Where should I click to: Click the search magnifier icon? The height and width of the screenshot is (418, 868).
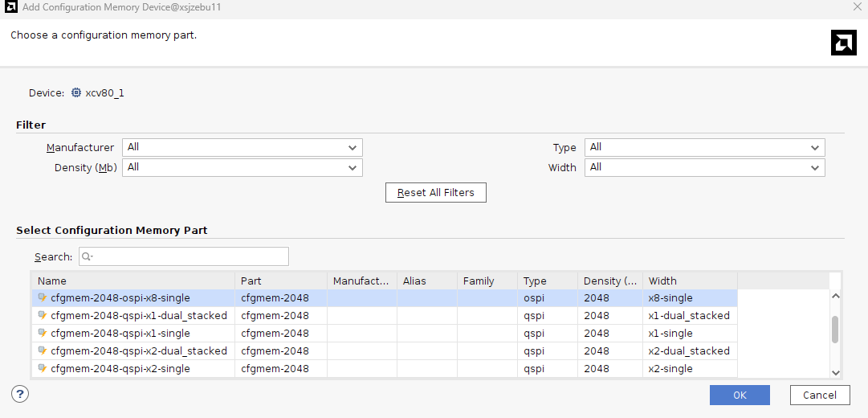[87, 257]
